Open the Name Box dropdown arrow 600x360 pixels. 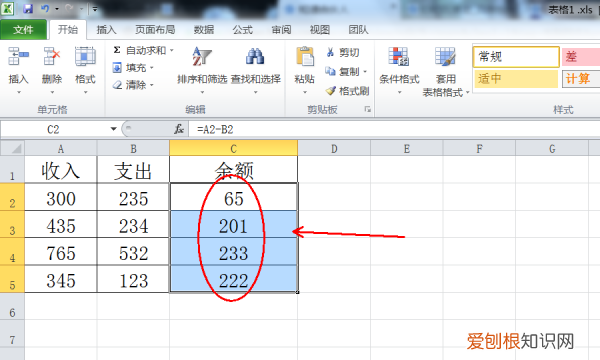(x=113, y=129)
